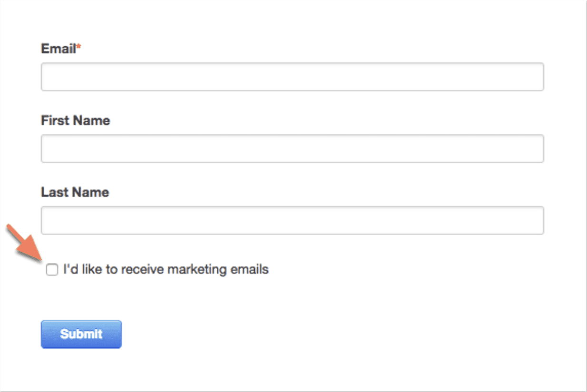
Task: Click the blue Submit button at the bottom
Action: (81, 334)
